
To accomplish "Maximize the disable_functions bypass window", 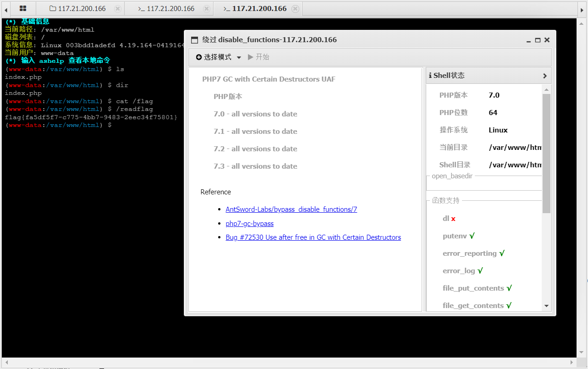I will 538,40.
